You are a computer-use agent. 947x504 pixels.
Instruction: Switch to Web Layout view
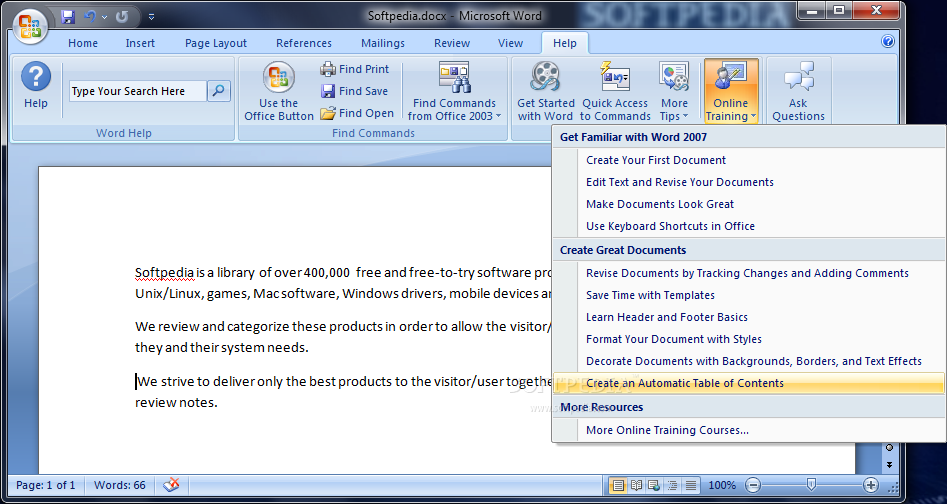click(654, 485)
